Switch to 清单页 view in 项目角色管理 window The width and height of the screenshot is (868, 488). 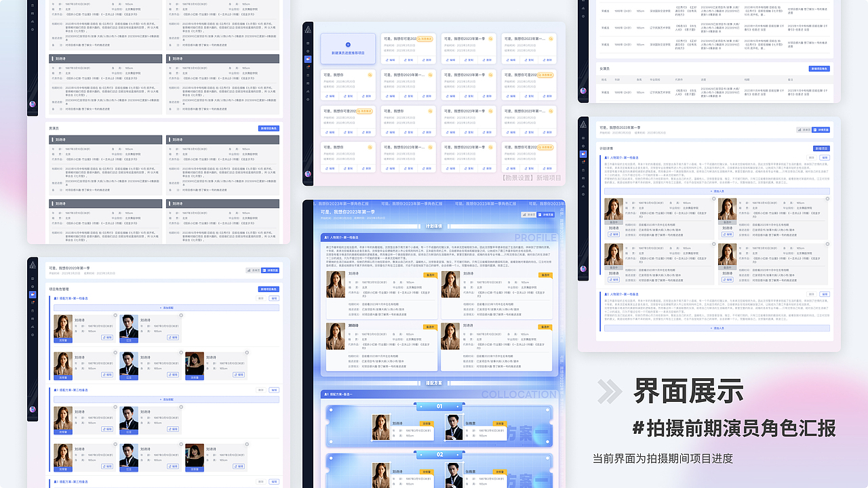point(254,270)
